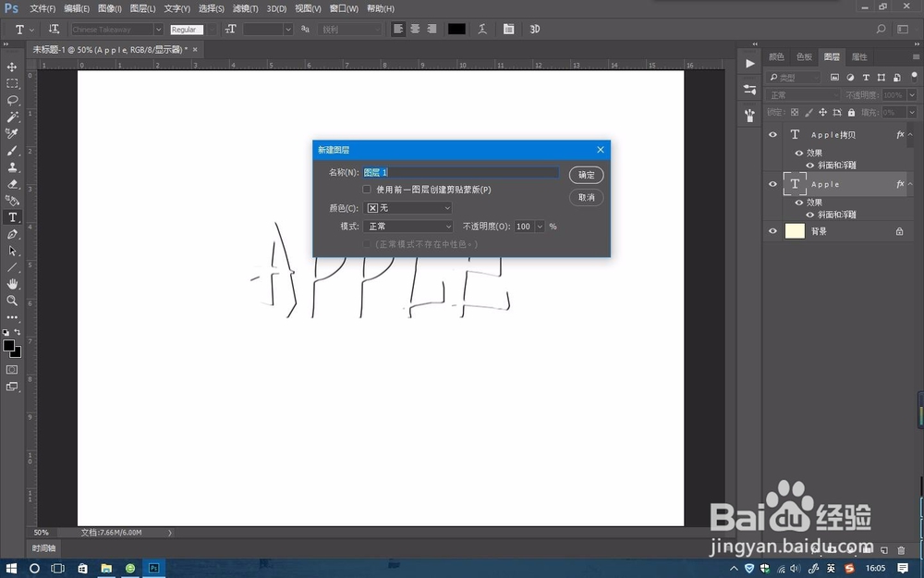This screenshot has height=578, width=924.
Task: Lock transparent pixels icon
Action: click(795, 112)
